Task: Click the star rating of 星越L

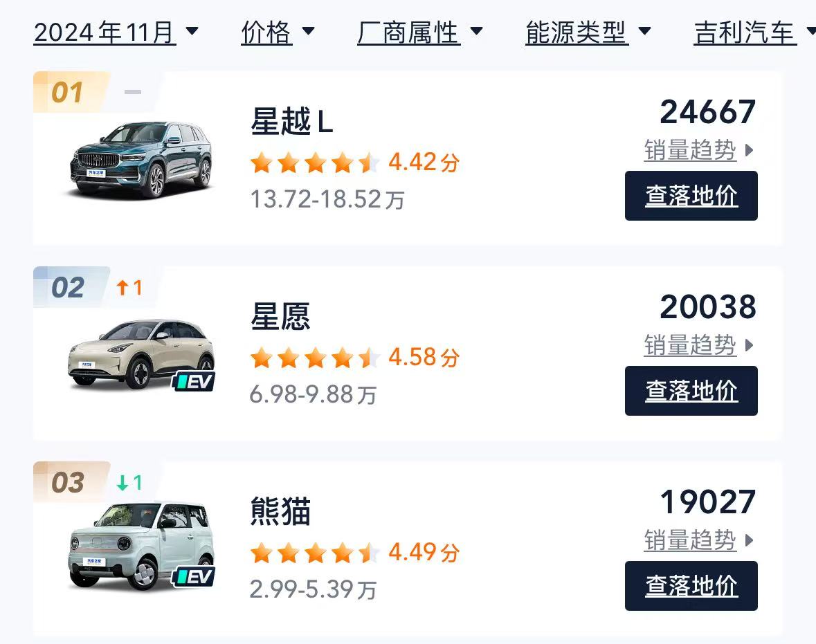Action: (315, 163)
